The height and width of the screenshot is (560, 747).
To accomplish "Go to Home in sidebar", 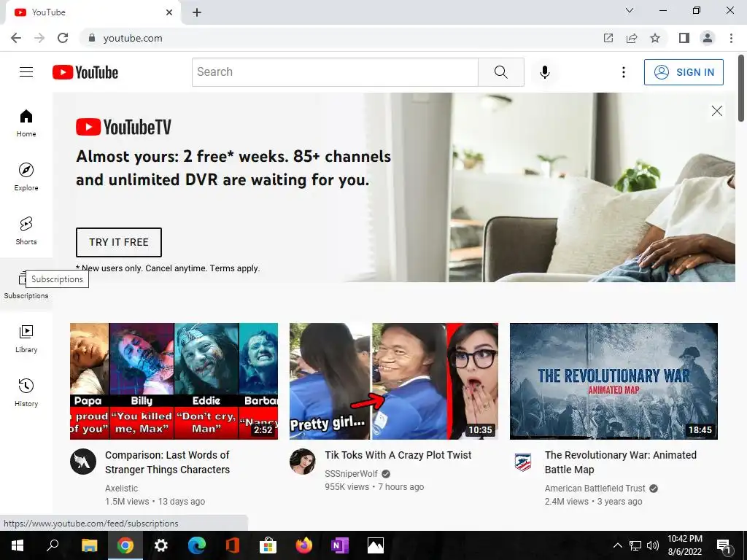I will [x=26, y=122].
